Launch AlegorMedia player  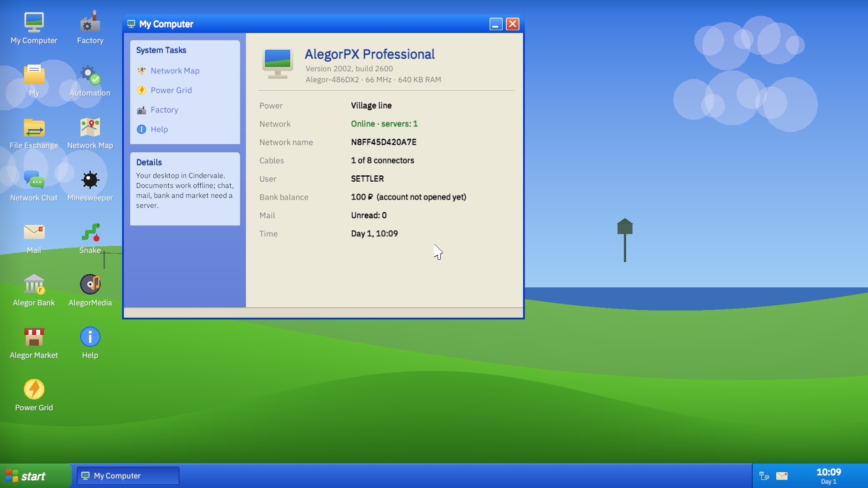pyautogui.click(x=90, y=290)
